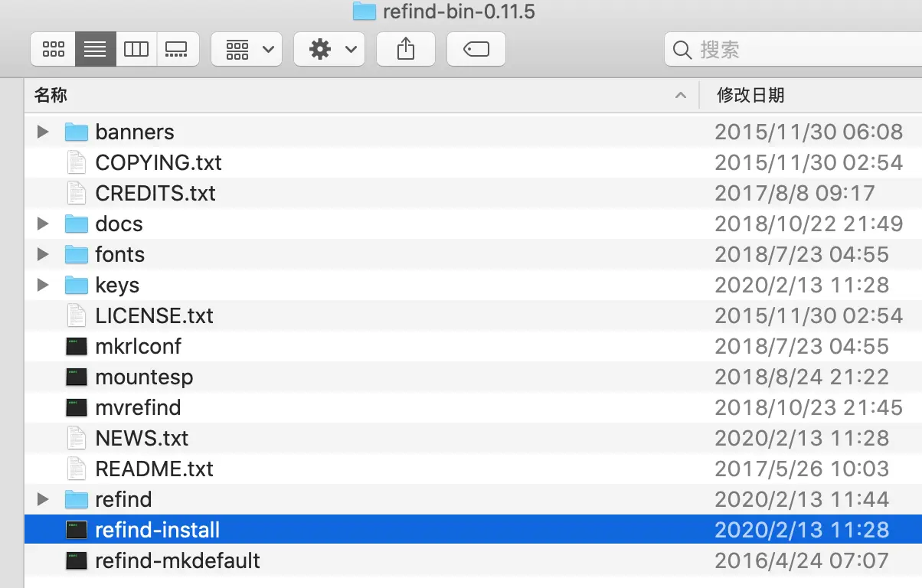922x588 pixels.
Task: Select the fonts folder icon
Action: coord(77,254)
